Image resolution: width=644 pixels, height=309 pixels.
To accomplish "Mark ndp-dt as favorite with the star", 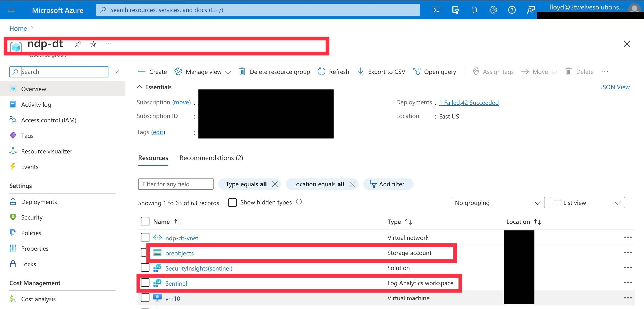I will (93, 44).
